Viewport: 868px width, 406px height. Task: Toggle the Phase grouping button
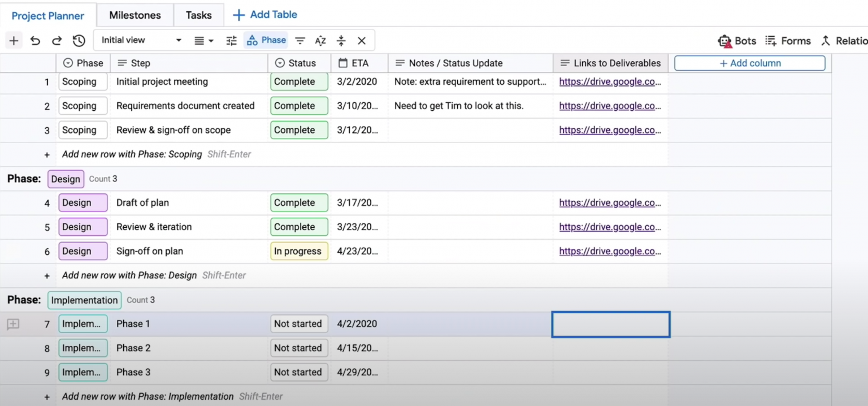pos(266,40)
